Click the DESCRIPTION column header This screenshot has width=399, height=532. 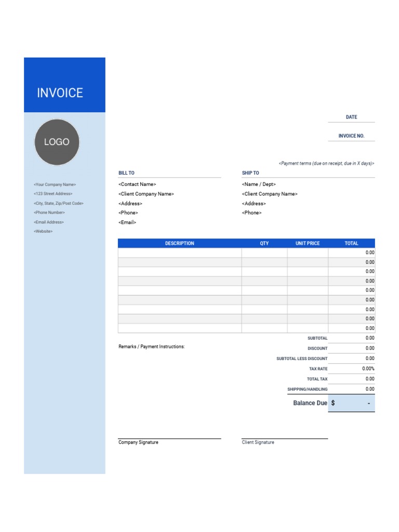click(x=179, y=243)
